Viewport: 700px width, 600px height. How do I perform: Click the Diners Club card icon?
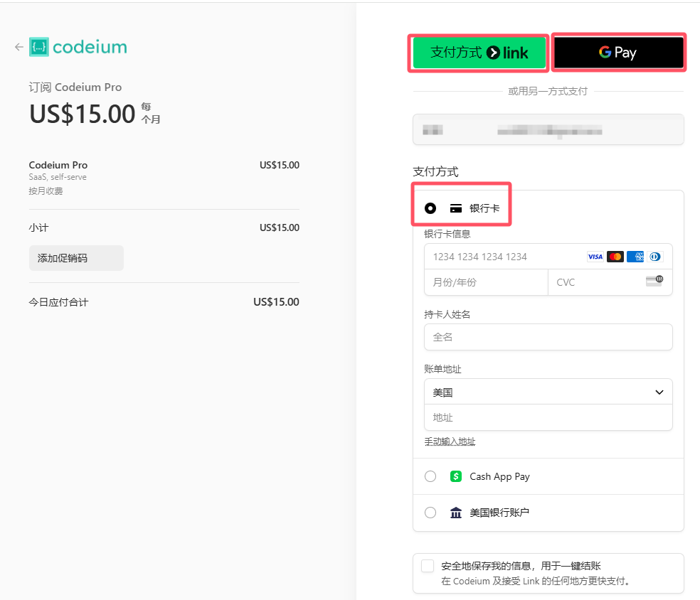tap(655, 257)
